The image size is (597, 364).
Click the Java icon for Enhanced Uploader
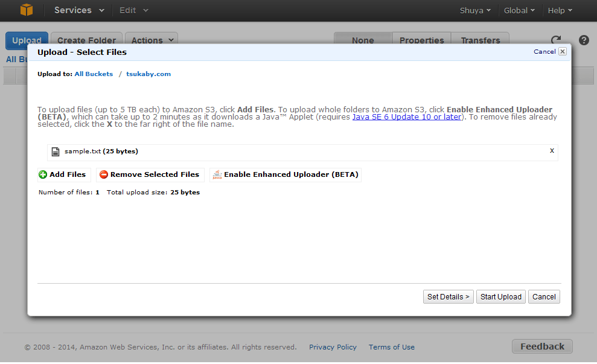point(217,174)
